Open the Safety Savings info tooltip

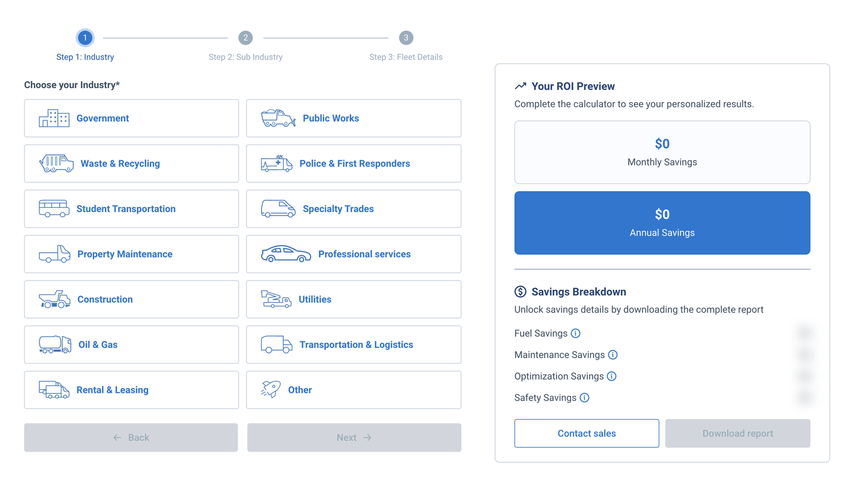click(x=585, y=397)
